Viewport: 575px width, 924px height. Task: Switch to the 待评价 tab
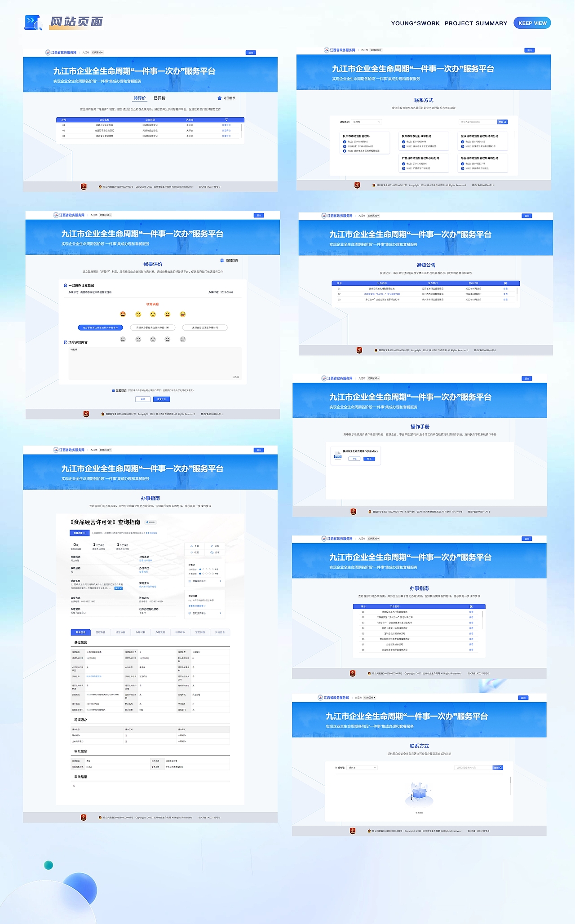140,98
